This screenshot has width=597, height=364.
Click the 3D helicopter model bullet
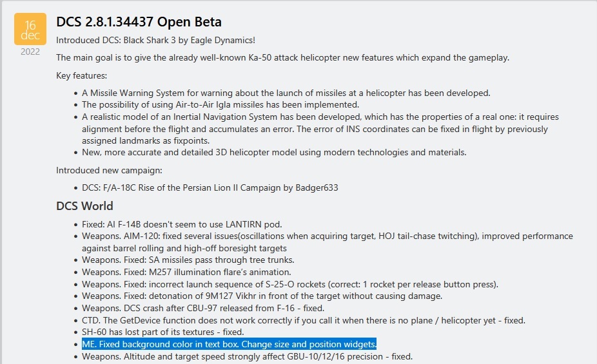coord(274,153)
